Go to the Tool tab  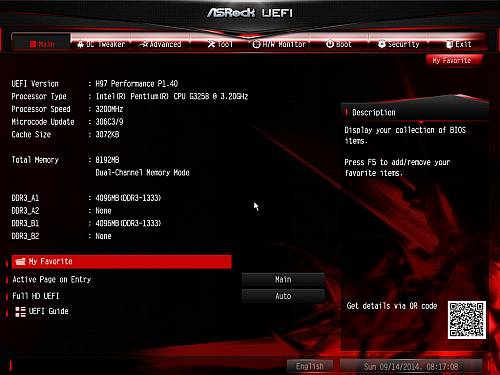point(220,44)
